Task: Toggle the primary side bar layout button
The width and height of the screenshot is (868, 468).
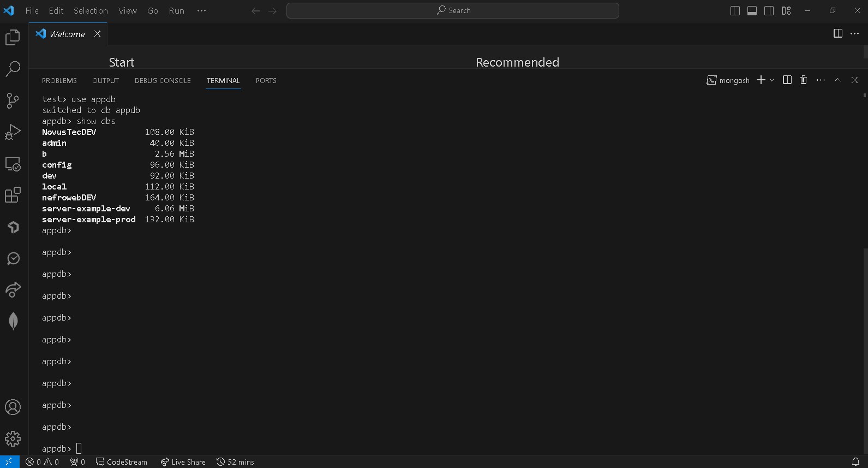Action: point(735,11)
